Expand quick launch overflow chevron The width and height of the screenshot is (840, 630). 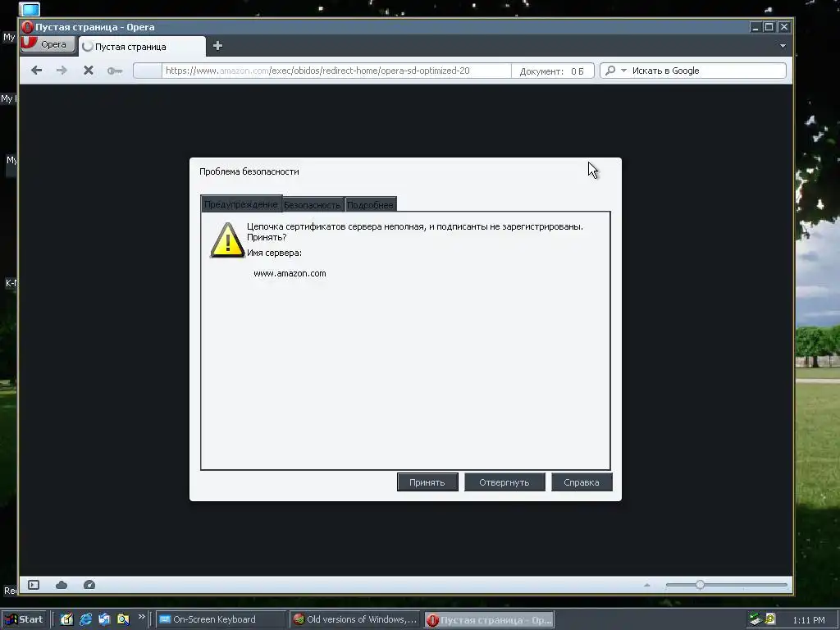141,617
